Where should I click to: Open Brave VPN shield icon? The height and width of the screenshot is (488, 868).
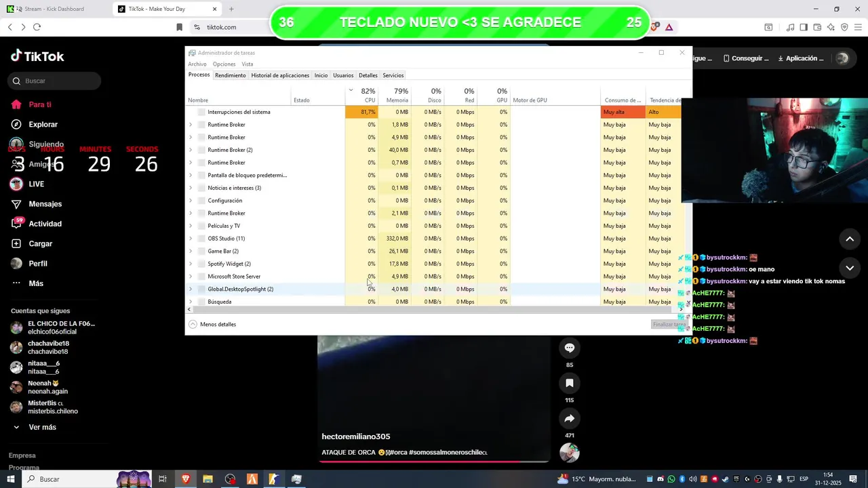coord(844,27)
